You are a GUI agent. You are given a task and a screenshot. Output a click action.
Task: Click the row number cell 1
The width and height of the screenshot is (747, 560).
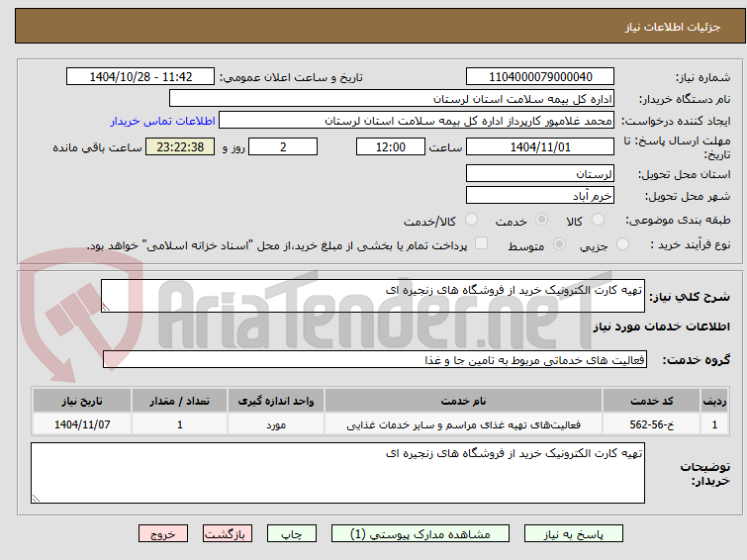tap(714, 424)
